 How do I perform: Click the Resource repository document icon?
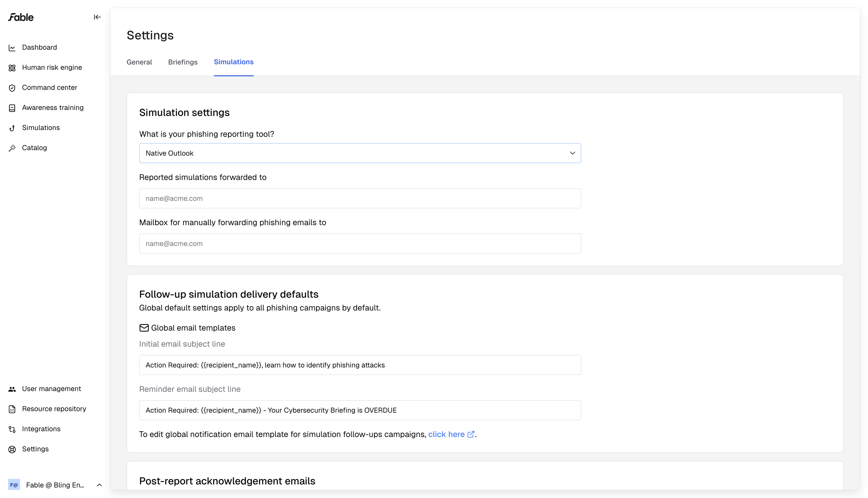[12, 409]
